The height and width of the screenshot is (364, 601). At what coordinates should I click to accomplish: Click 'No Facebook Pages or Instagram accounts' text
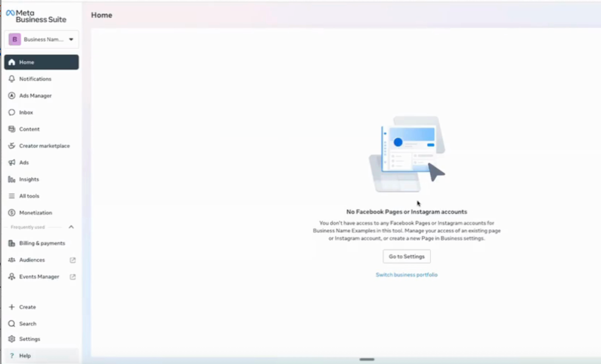(407, 212)
